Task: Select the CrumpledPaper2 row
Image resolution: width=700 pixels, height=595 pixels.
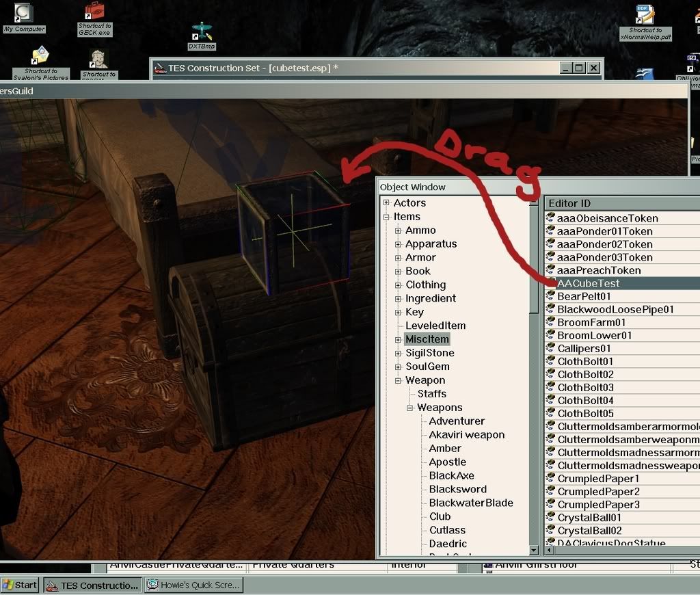Action: (x=622, y=491)
